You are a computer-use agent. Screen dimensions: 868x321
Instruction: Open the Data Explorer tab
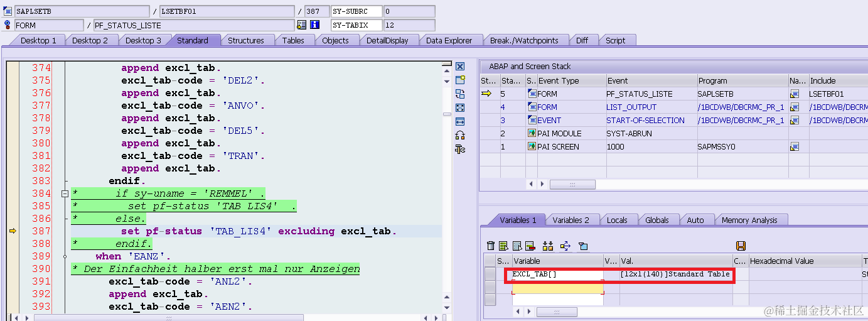click(x=449, y=40)
